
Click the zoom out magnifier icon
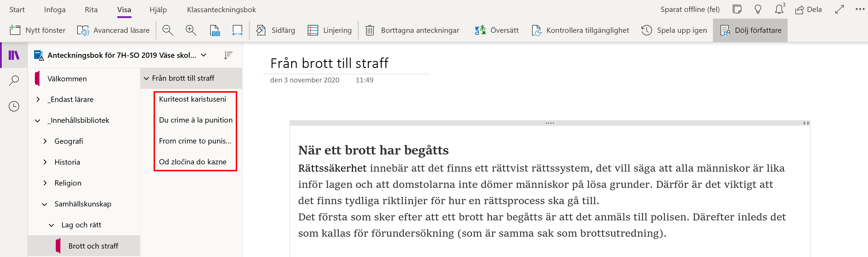(168, 30)
